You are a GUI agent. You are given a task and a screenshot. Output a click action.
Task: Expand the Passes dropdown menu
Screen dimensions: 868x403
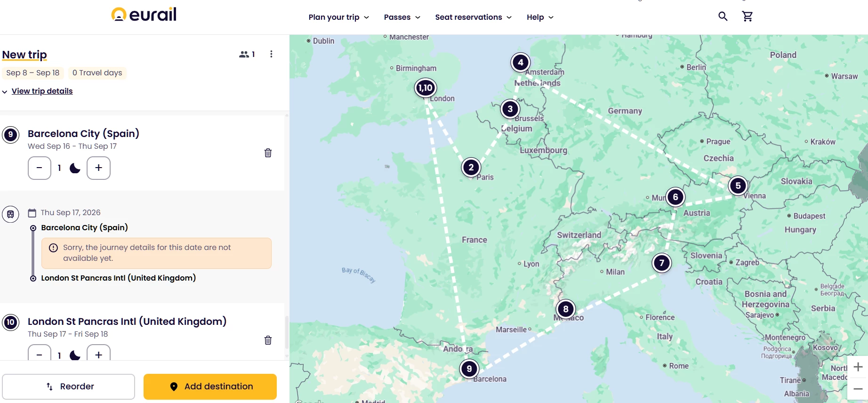402,17
